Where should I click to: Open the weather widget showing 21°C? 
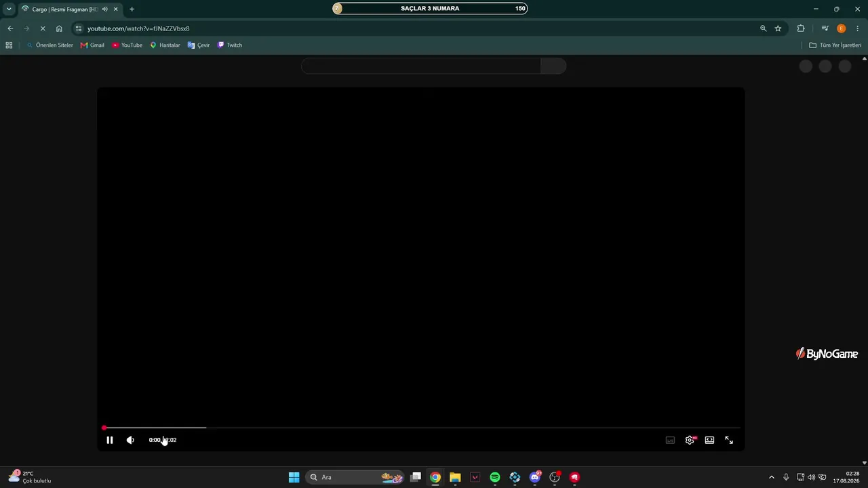[x=30, y=477]
